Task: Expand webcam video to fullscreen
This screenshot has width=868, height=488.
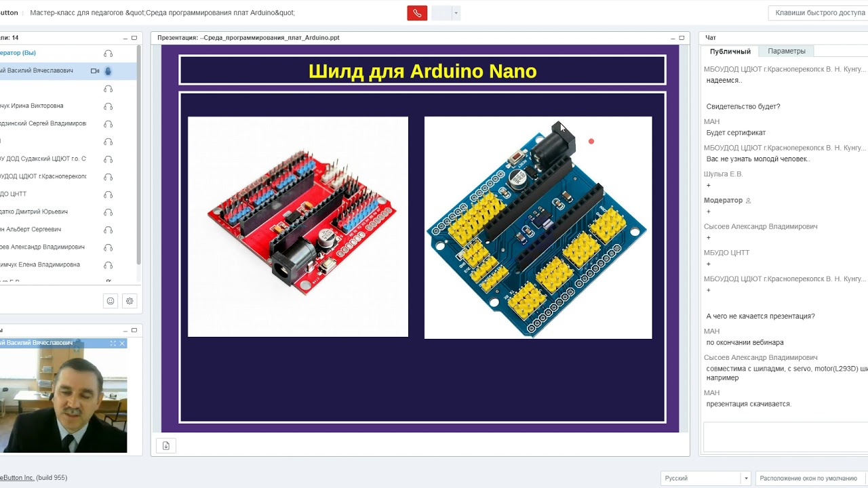Action: (113, 343)
